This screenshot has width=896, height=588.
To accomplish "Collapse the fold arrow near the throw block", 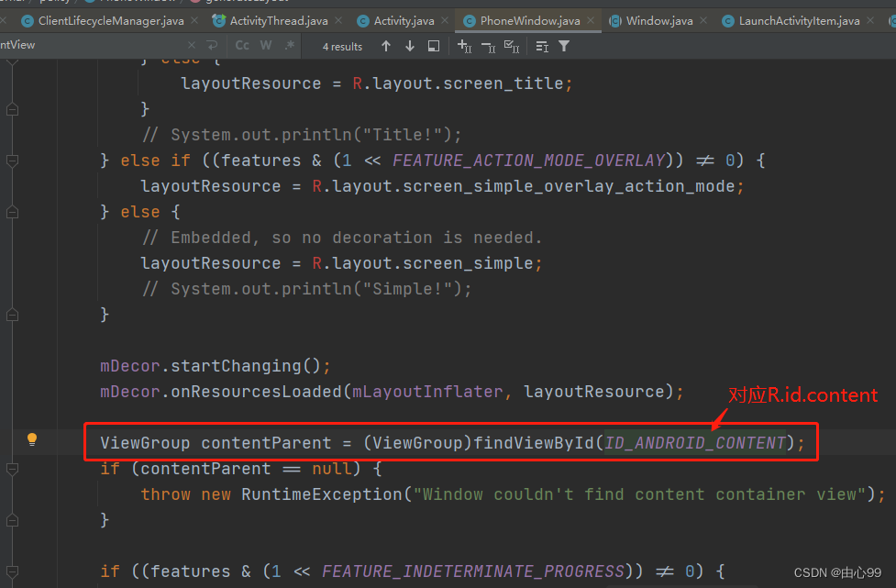I will pyautogui.click(x=12, y=469).
